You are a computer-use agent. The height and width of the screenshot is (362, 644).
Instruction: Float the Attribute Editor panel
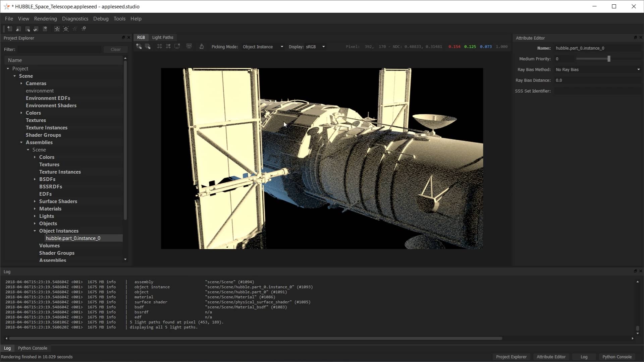[635, 38]
